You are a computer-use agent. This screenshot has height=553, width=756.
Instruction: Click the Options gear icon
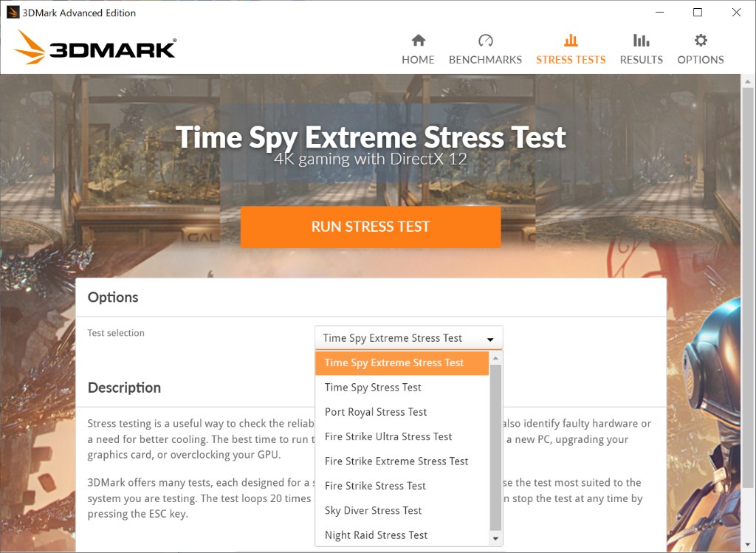click(701, 41)
